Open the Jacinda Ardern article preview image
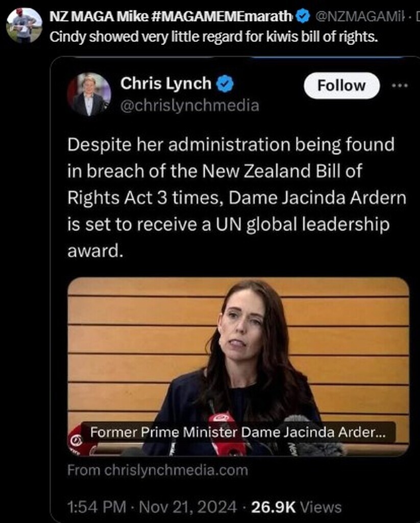Image resolution: width=420 pixels, height=523 pixels. [x=238, y=367]
